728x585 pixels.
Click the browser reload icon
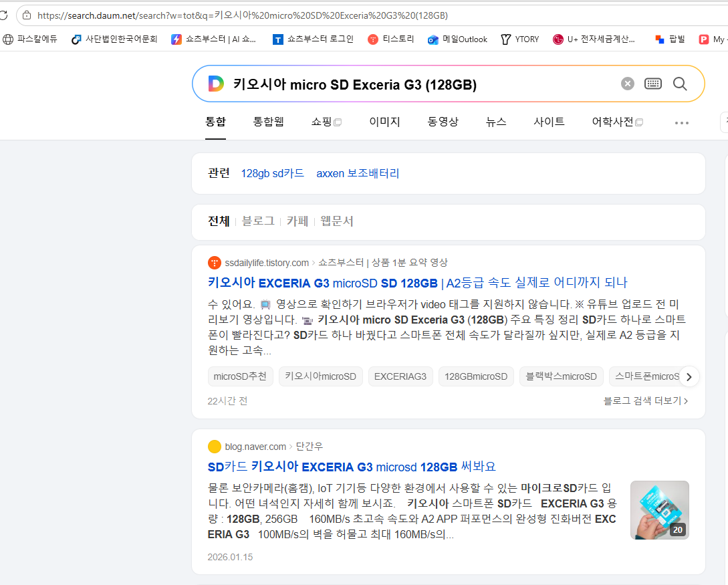[x=3, y=15]
